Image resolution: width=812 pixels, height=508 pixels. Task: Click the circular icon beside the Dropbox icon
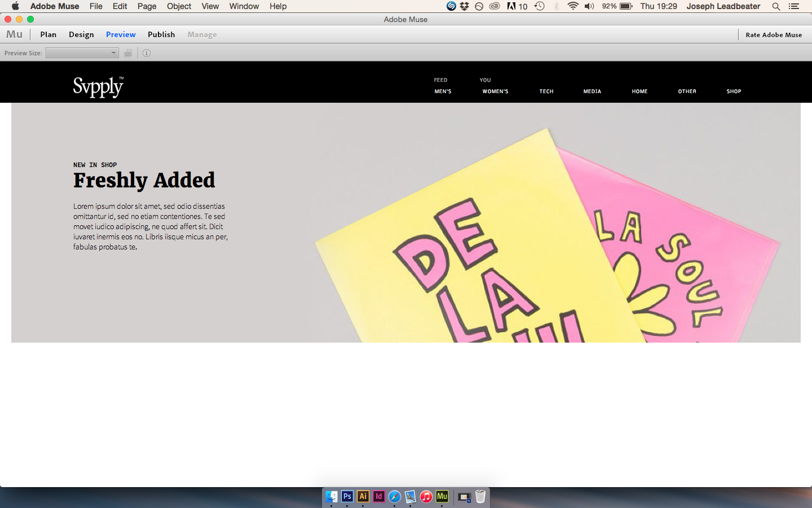click(479, 6)
